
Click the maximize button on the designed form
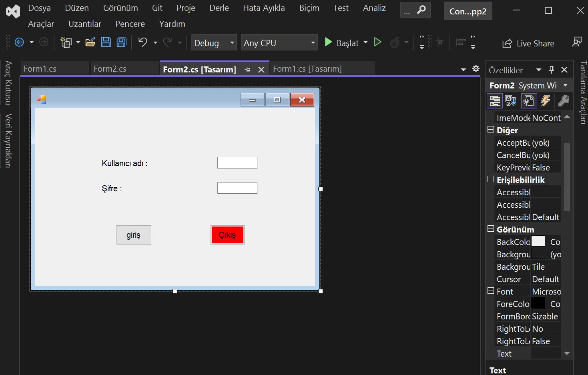[277, 100]
